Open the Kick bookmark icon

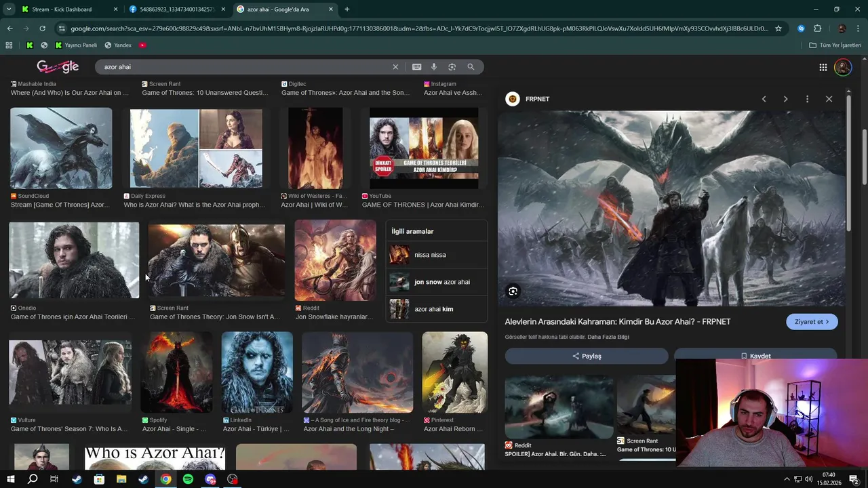pyautogui.click(x=30, y=45)
